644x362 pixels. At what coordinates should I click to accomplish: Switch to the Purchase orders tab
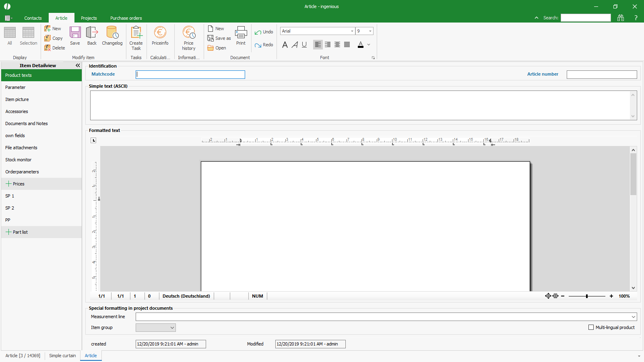pos(126,18)
